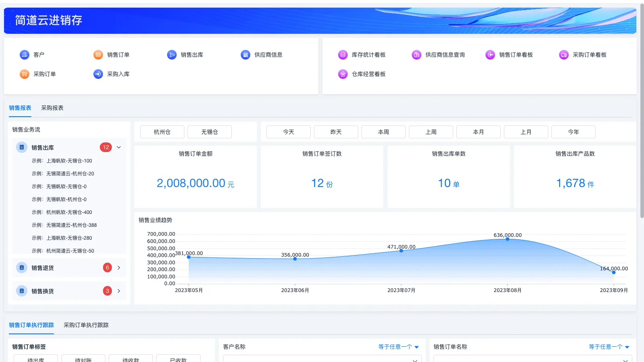
Task: Click the red badge 6 on 销售退货
Action: coord(107,267)
